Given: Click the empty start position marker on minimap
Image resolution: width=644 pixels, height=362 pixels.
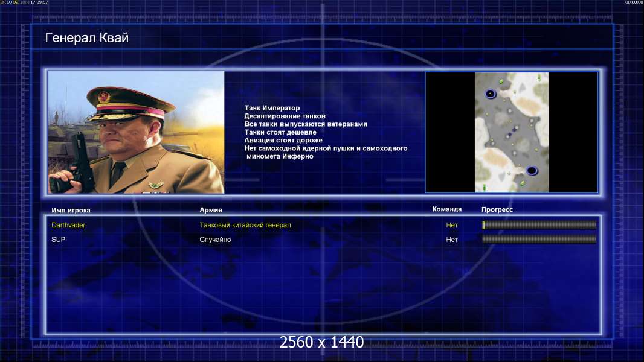Looking at the screenshot, I should [532, 171].
